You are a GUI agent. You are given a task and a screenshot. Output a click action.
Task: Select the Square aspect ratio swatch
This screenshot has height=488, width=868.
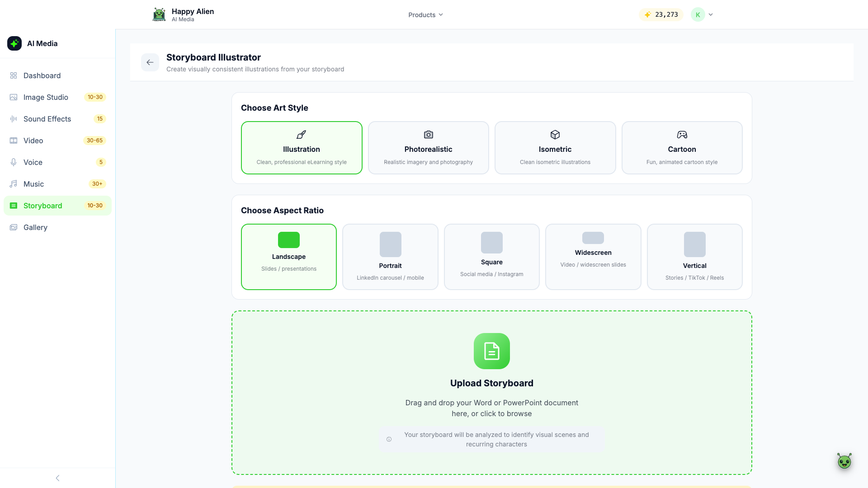pos(491,243)
